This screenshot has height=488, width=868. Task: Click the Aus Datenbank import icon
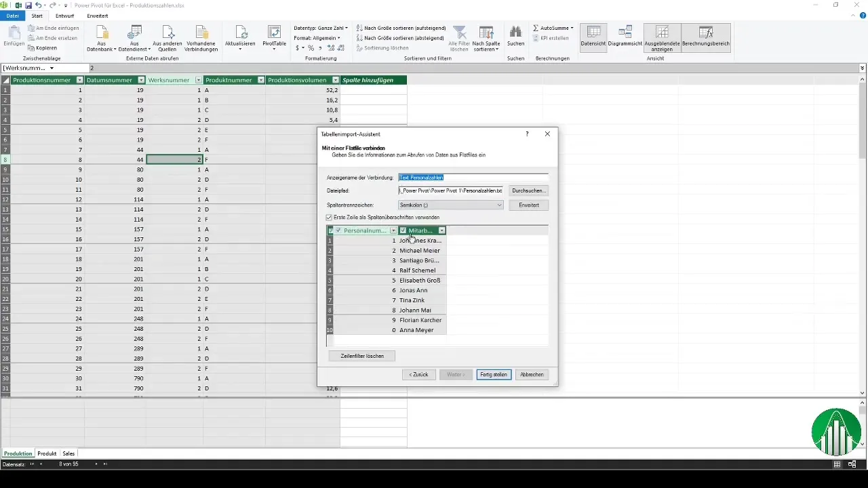click(101, 31)
